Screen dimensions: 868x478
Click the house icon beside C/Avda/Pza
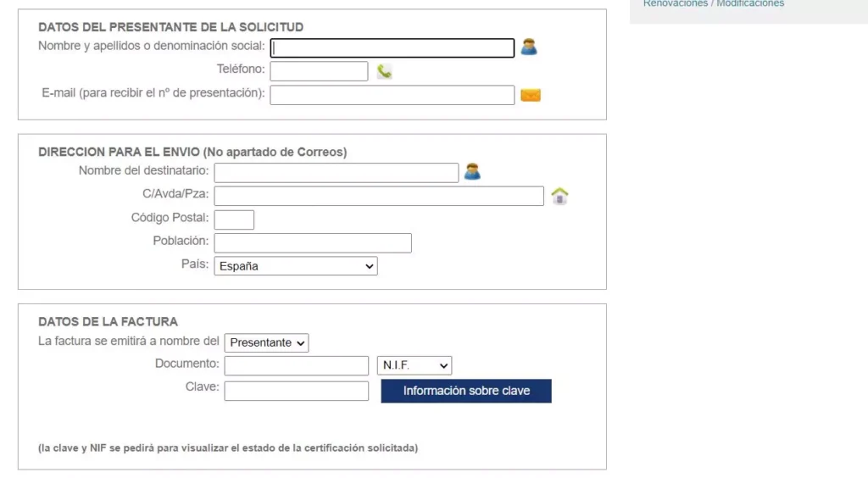(x=559, y=196)
